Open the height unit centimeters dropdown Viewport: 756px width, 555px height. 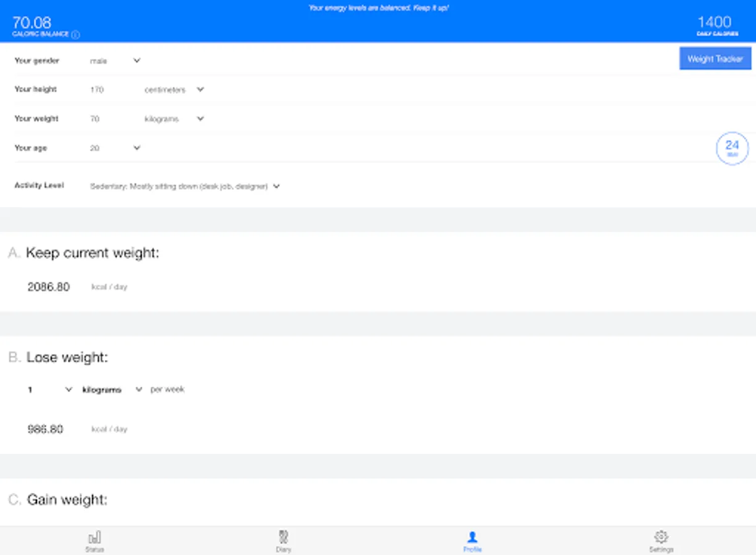(x=174, y=89)
